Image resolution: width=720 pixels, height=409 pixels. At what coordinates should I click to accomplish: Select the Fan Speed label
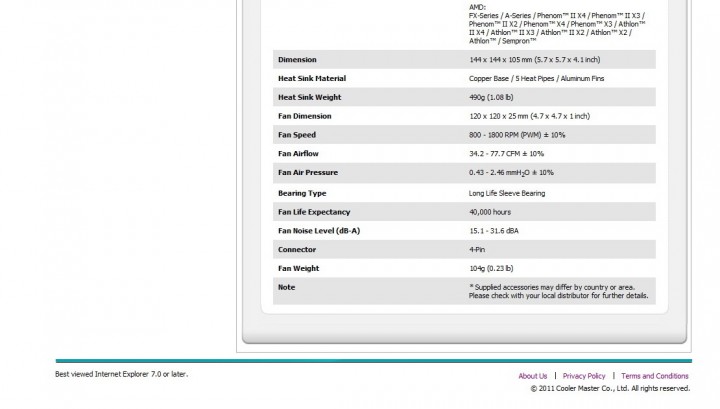click(x=297, y=135)
